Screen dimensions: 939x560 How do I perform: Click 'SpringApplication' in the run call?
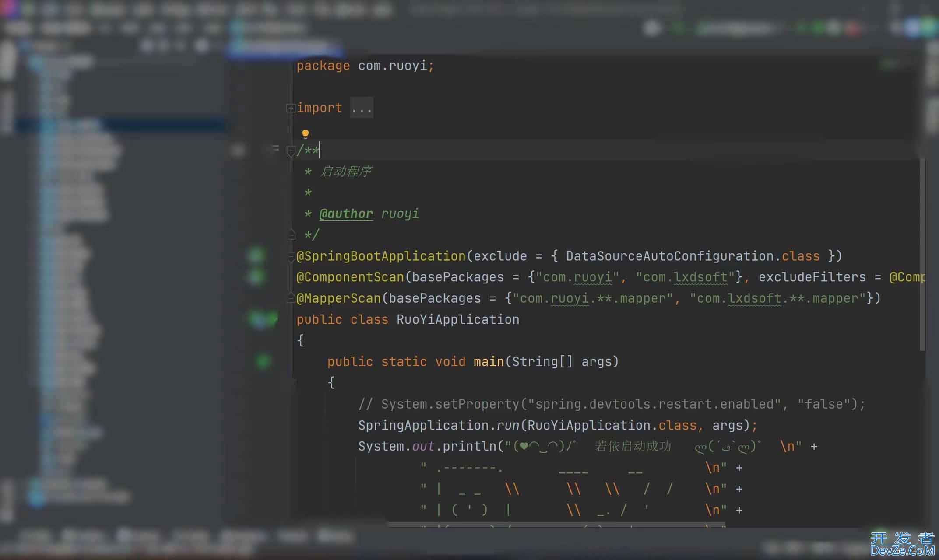[423, 426]
